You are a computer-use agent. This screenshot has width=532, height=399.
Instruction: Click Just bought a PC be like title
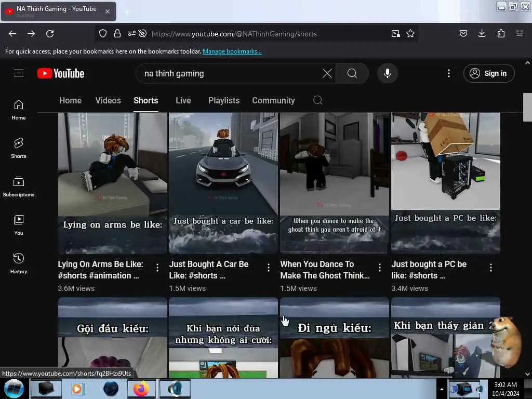tap(429, 270)
